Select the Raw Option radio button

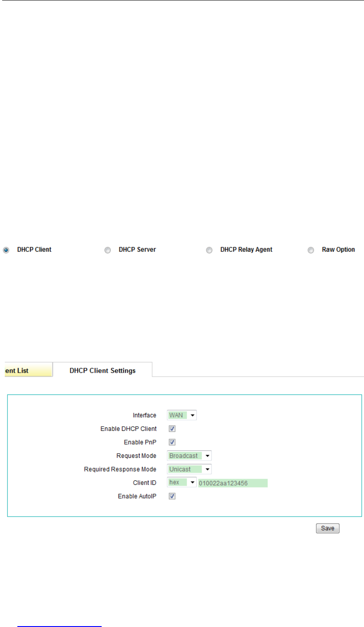(311, 250)
